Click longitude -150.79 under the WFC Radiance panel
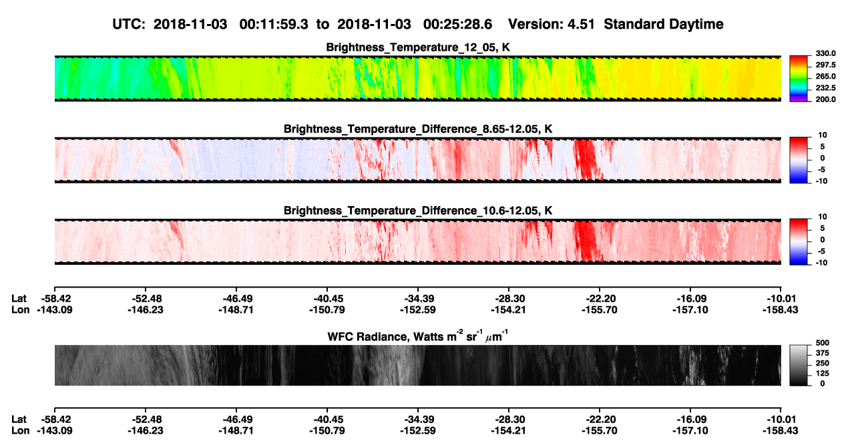Screen dimensions: 868x445 point(327,431)
